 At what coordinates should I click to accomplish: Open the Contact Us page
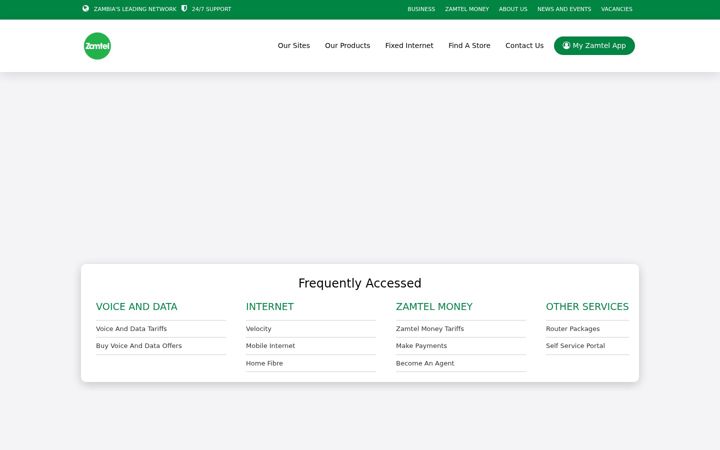[x=524, y=45]
